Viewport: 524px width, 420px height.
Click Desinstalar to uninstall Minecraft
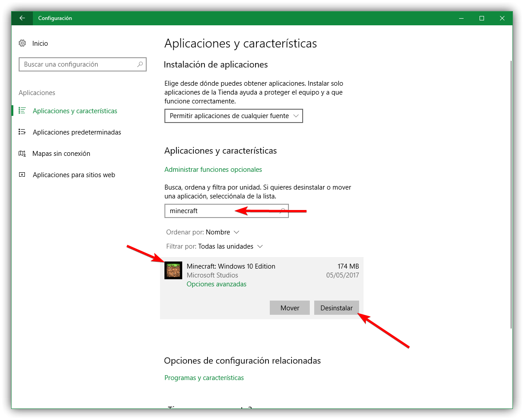[x=336, y=308]
